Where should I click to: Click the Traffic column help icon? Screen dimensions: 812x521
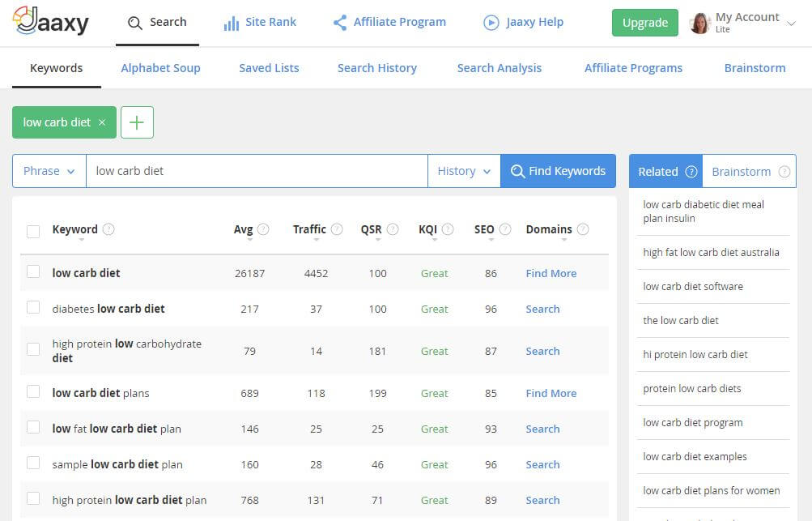[337, 229]
